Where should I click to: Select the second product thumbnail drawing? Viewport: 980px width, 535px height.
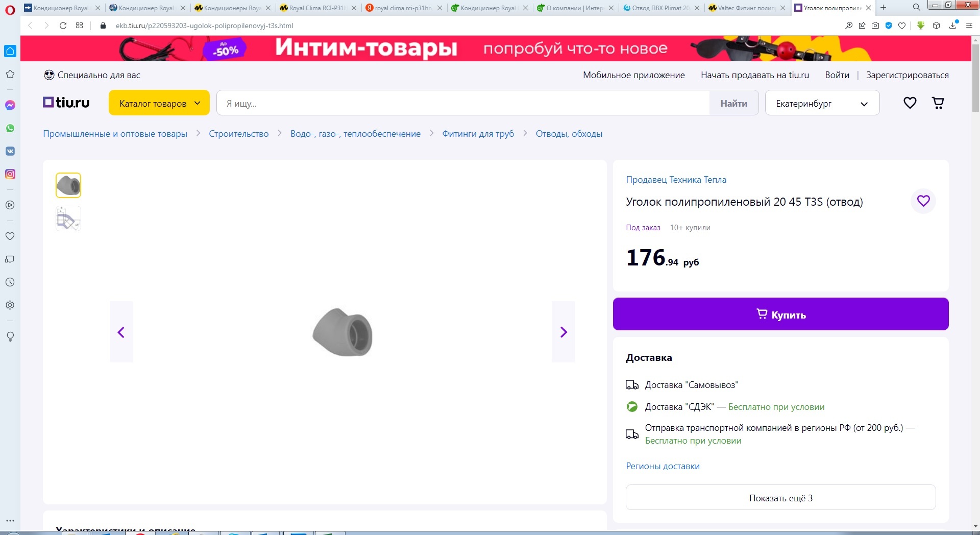[x=68, y=219]
